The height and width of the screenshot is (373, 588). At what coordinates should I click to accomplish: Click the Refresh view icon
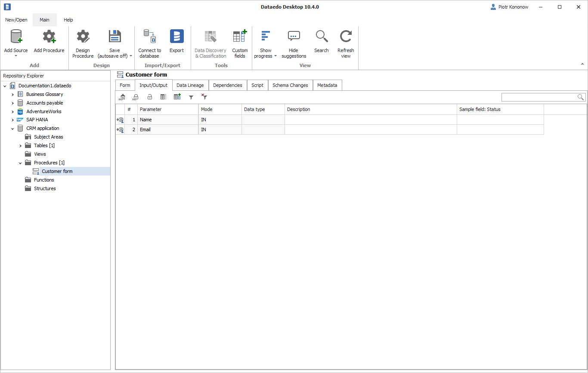coord(346,37)
